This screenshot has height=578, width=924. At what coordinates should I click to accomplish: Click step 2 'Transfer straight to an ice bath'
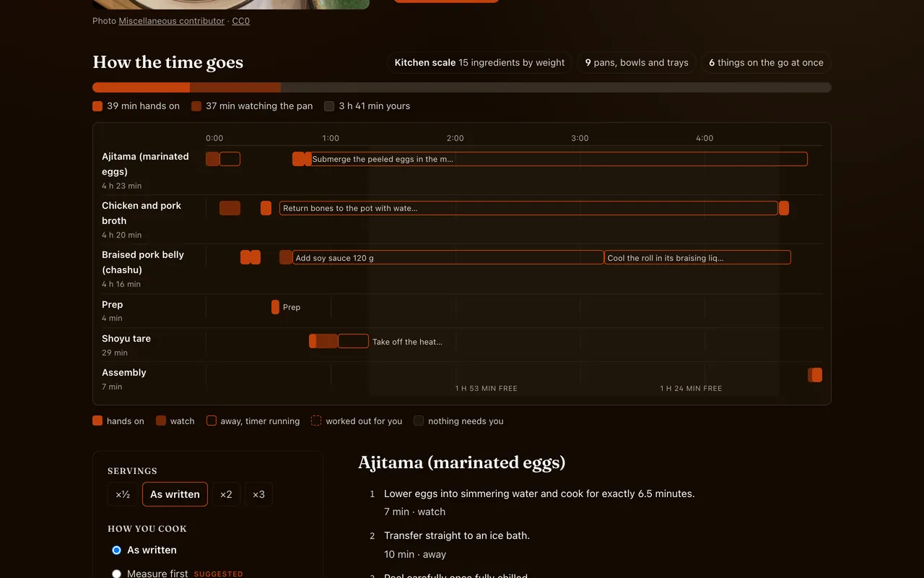[x=457, y=535]
